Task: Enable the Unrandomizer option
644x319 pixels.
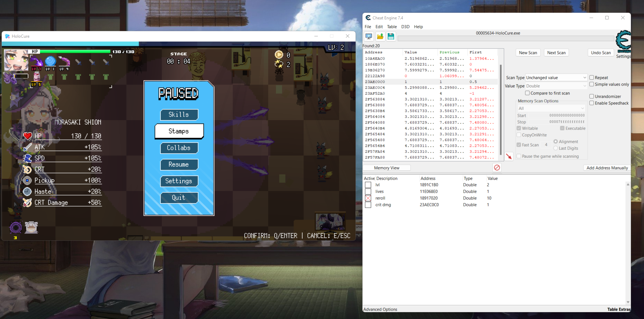Action: pyautogui.click(x=592, y=96)
